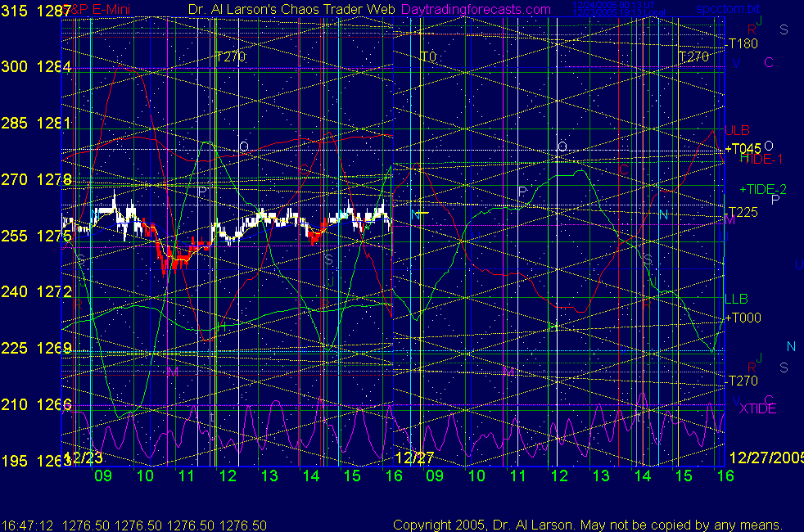
Task: Click the "-T180" line label
Action: 742,43
